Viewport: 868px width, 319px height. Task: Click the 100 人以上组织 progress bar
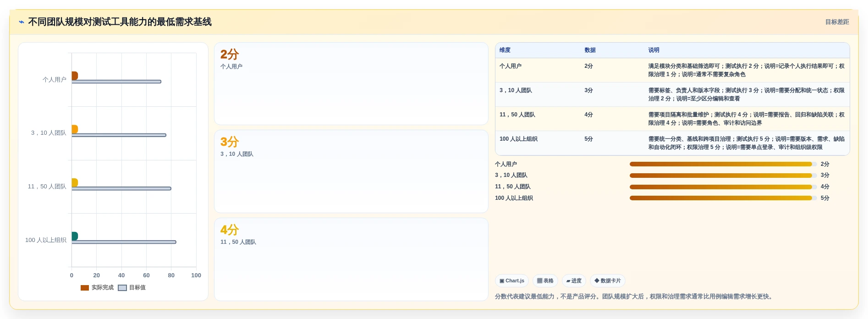point(723,198)
